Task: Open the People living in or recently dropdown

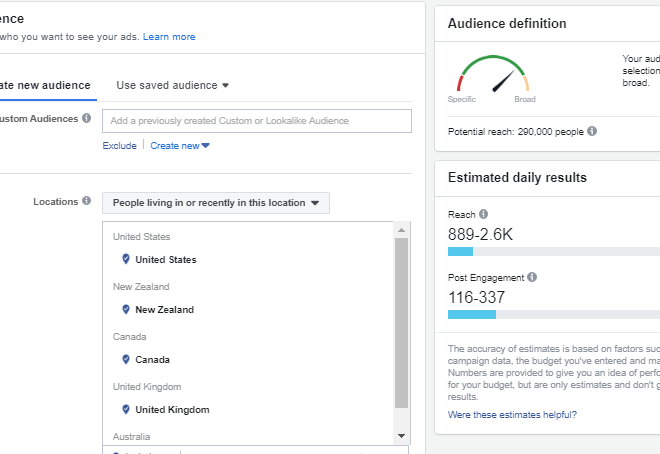Action: point(216,203)
